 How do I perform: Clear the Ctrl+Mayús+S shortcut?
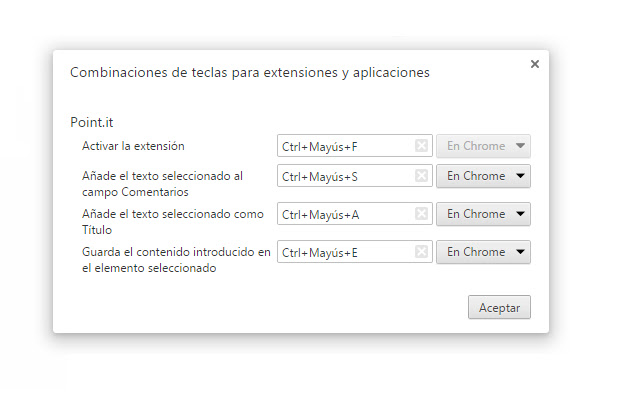point(421,176)
